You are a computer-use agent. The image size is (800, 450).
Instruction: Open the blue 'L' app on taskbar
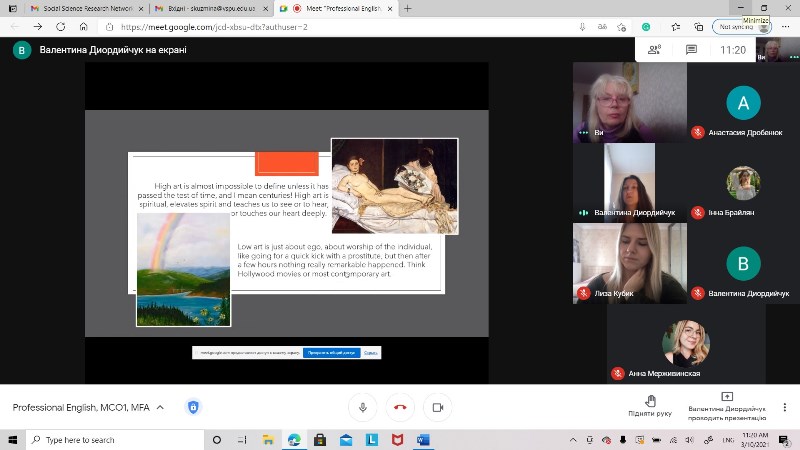372,440
